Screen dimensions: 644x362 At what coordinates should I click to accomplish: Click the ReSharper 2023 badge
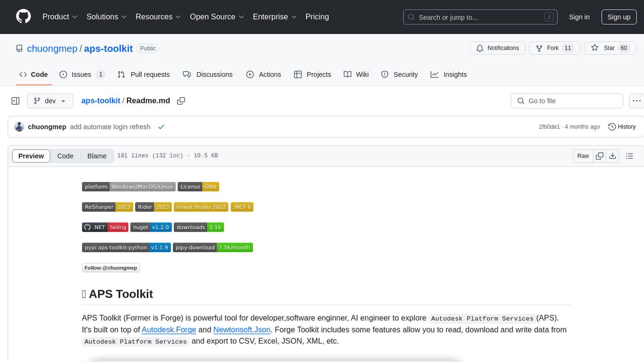107,207
